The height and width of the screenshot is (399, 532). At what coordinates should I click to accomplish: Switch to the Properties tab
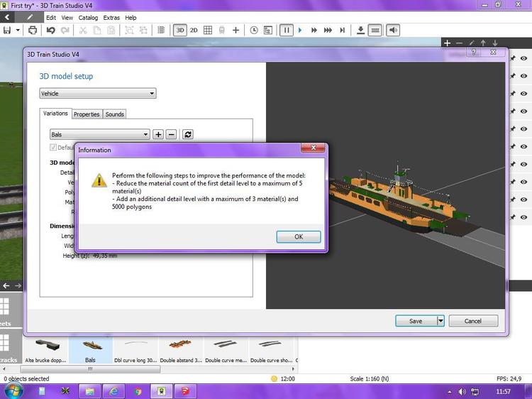point(87,114)
